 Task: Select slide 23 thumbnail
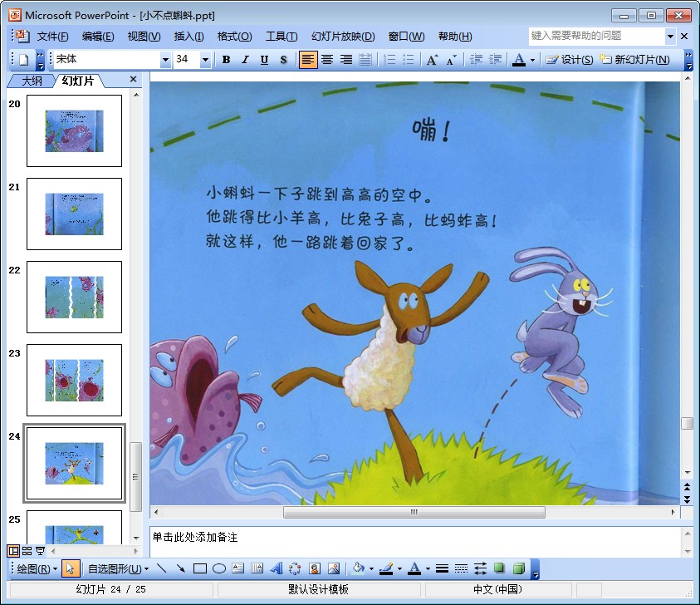point(74,380)
